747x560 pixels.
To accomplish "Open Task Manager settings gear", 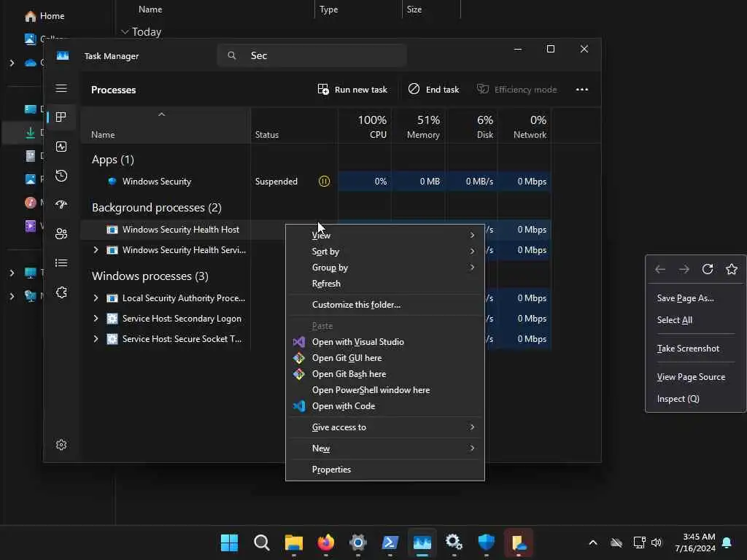I will pyautogui.click(x=61, y=445).
